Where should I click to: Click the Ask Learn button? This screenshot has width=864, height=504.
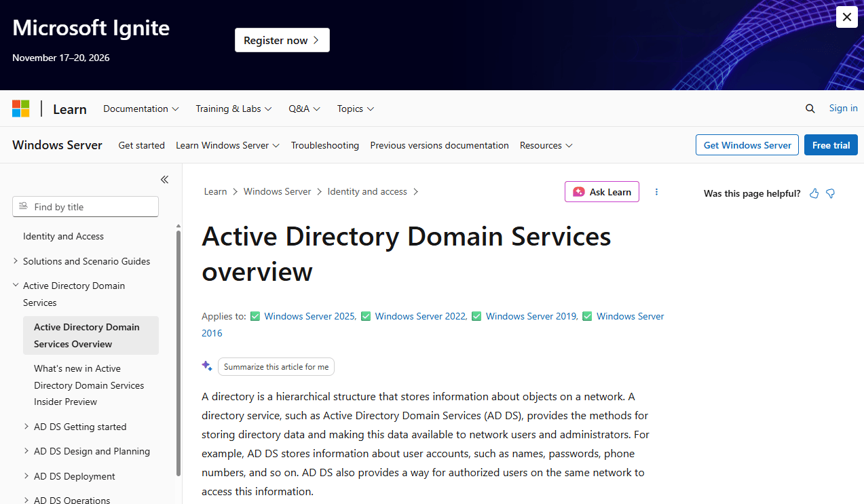click(x=602, y=192)
